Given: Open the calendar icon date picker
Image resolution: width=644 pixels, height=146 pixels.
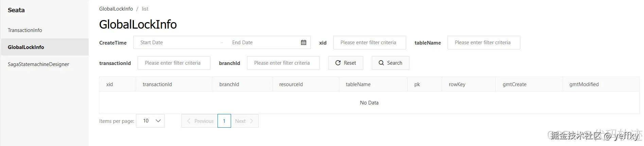Looking at the screenshot, I should [x=303, y=43].
